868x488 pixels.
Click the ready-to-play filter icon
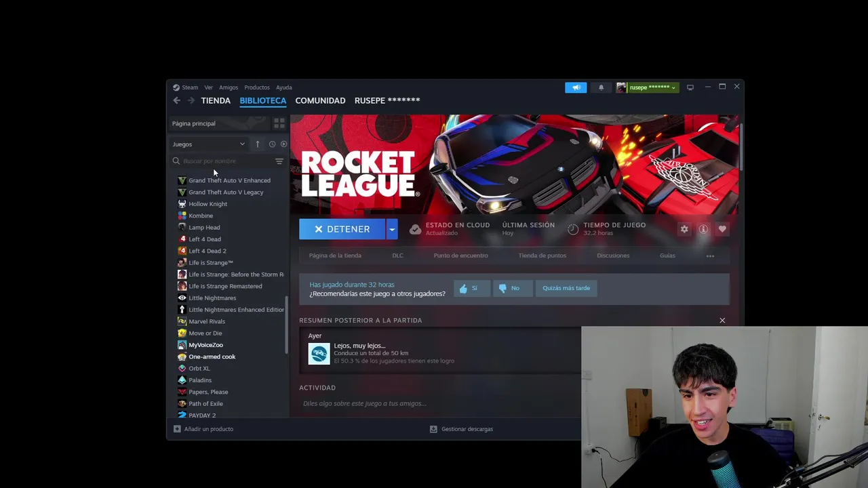283,144
